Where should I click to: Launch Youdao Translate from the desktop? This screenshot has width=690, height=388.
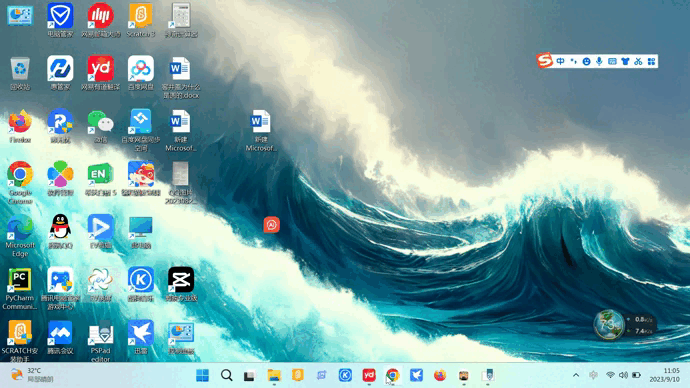pos(100,69)
